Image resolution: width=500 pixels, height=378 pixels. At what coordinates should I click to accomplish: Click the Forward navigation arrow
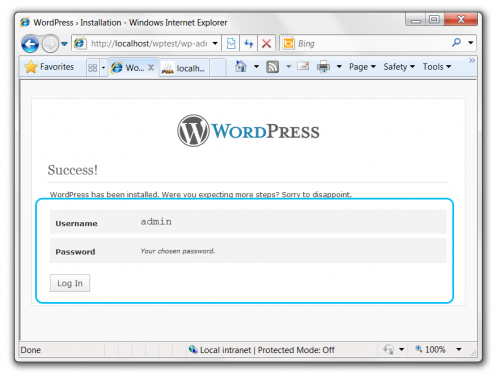[50, 44]
